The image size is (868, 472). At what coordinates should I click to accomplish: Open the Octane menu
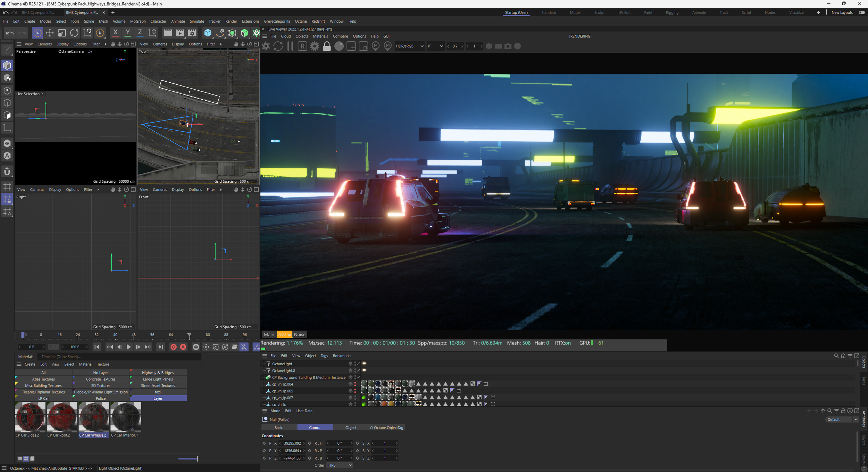point(300,21)
